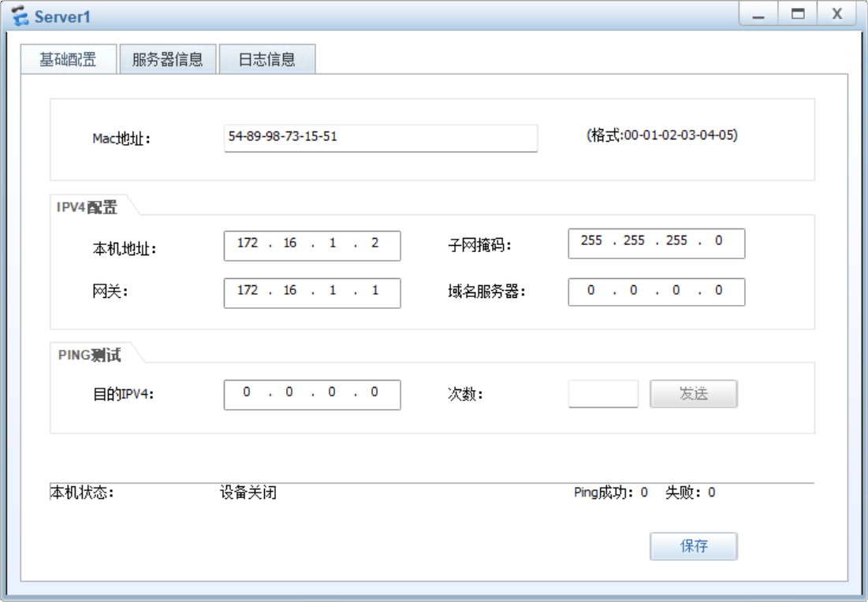868x602 pixels.
Task: Click the 子网掩码 label
Action: (x=479, y=244)
